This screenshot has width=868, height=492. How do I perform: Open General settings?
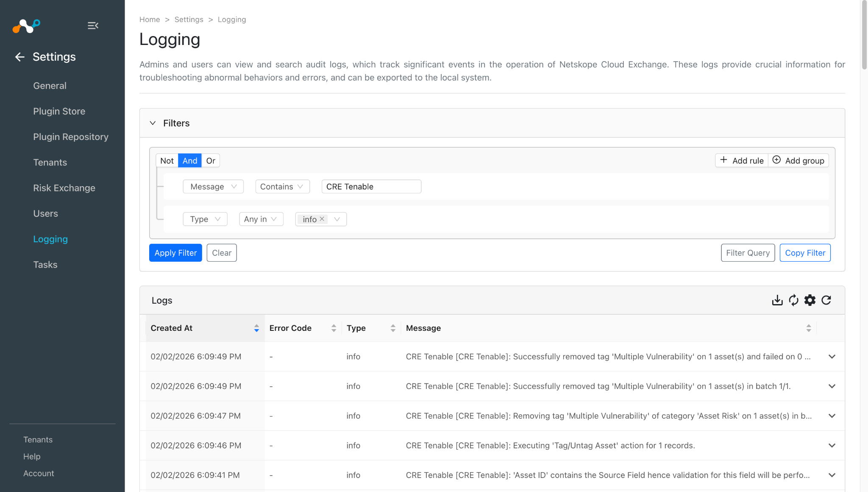pyautogui.click(x=50, y=86)
